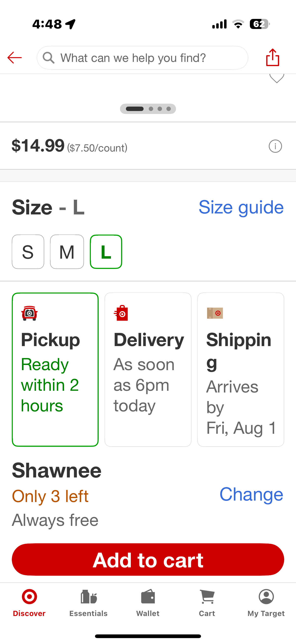The image size is (296, 644).
Task: Choose the Delivery fulfillment option
Action: coord(148,369)
